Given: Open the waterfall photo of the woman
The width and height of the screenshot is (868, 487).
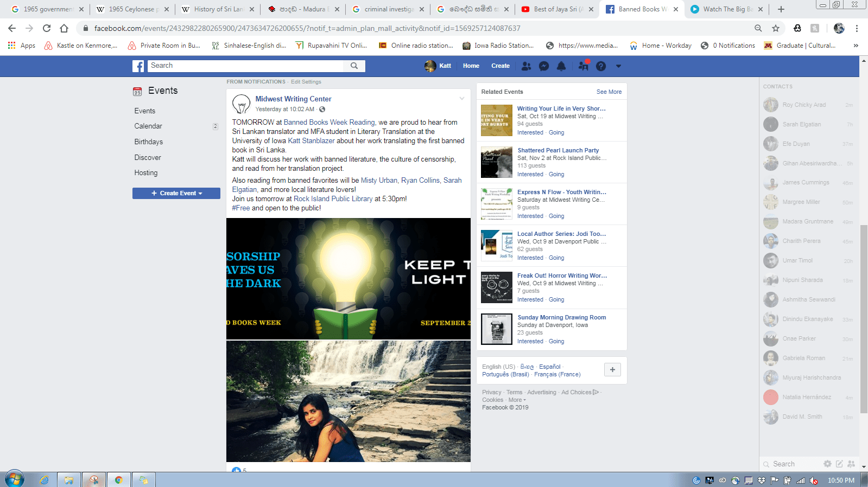Looking at the screenshot, I should tap(349, 401).
